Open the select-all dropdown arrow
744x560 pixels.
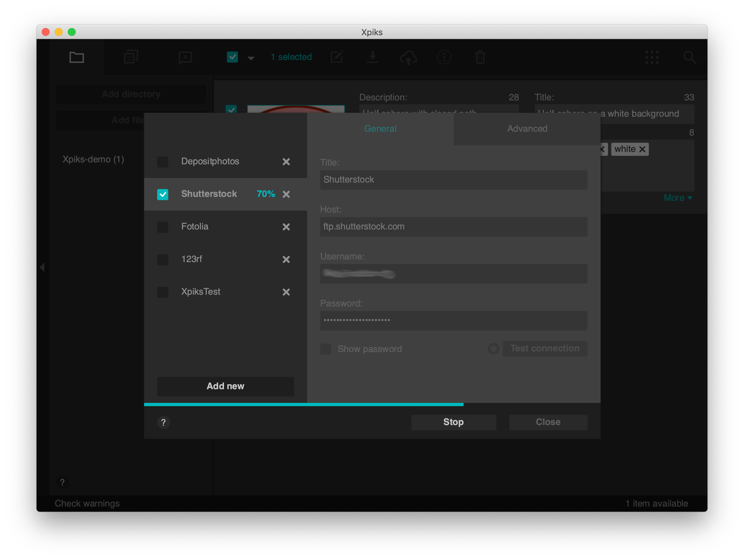pos(251,58)
